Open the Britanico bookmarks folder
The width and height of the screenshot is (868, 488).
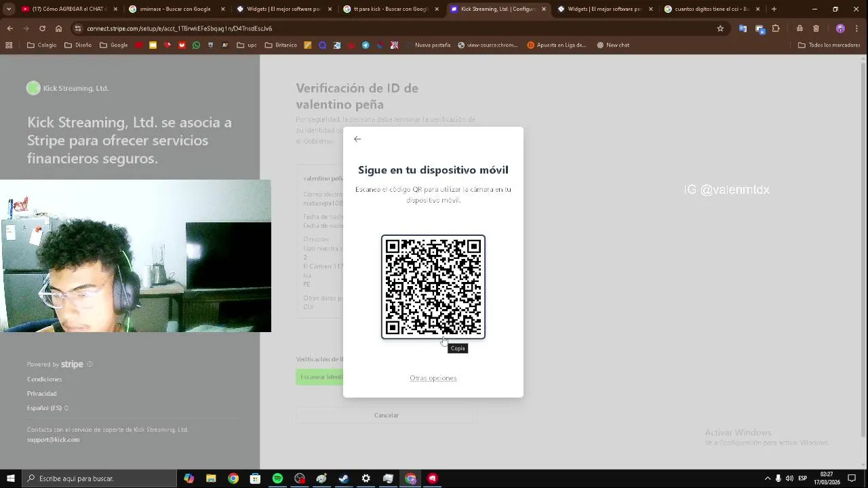point(281,45)
